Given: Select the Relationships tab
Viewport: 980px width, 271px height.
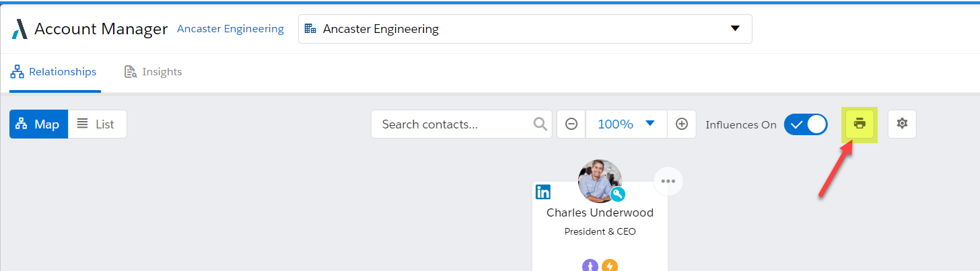Looking at the screenshot, I should 54,71.
